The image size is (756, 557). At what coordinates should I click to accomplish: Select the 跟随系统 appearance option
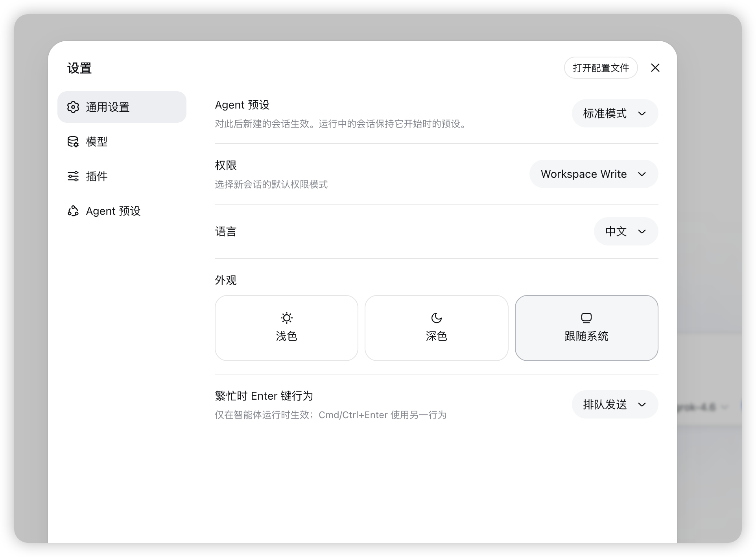click(586, 328)
